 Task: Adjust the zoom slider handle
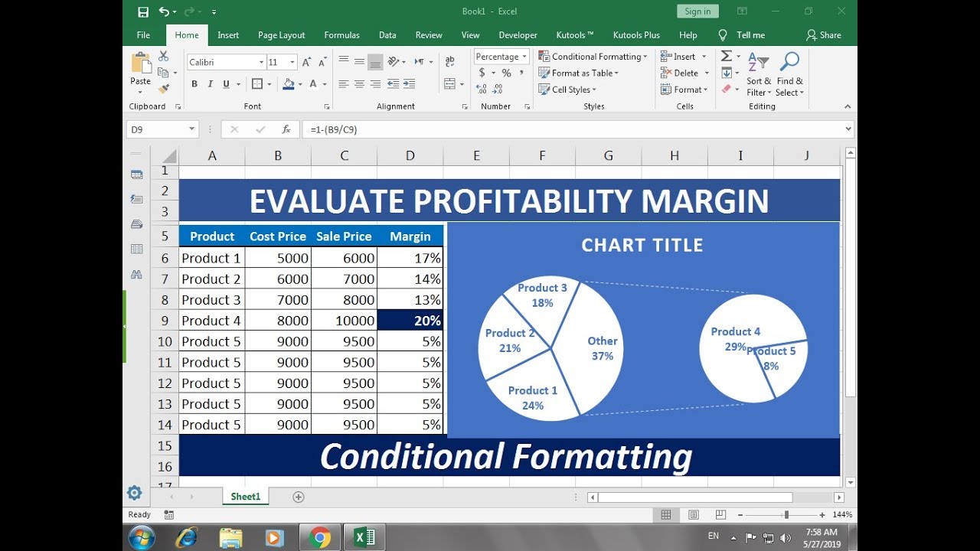coord(786,515)
